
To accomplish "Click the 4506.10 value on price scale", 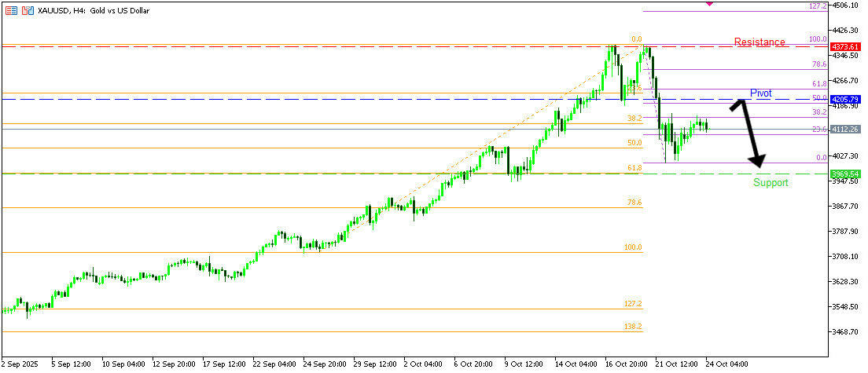I will 847,5.
